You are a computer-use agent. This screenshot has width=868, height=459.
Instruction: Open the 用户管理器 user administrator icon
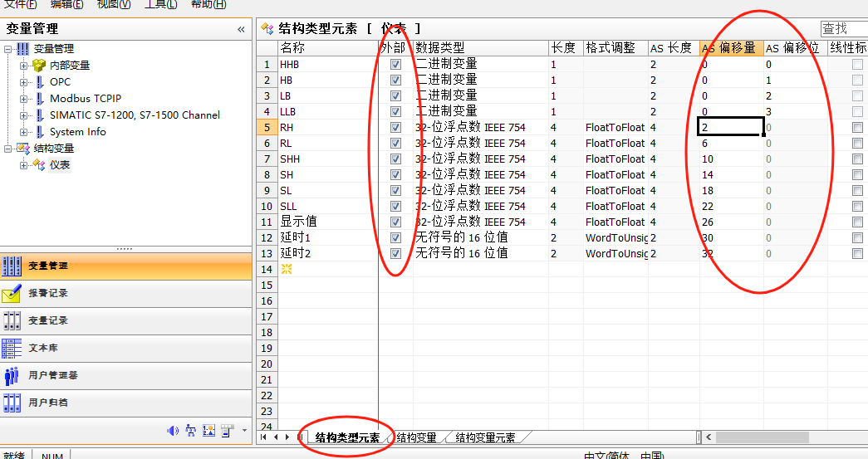tap(12, 375)
